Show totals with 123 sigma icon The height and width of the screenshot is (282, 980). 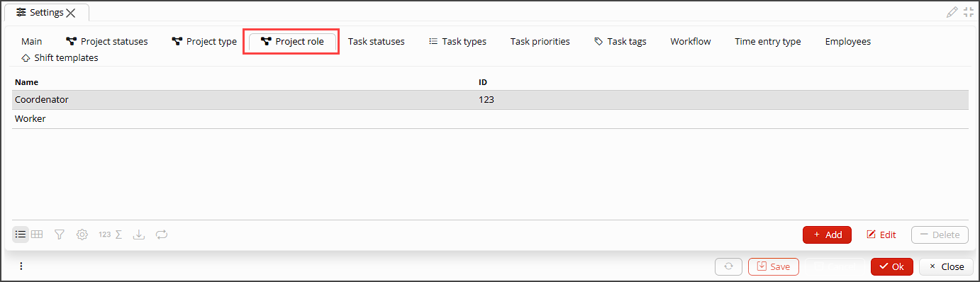[110, 235]
